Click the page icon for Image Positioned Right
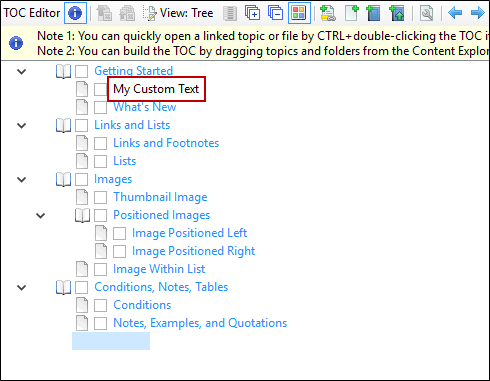490x381 pixels. point(101,251)
